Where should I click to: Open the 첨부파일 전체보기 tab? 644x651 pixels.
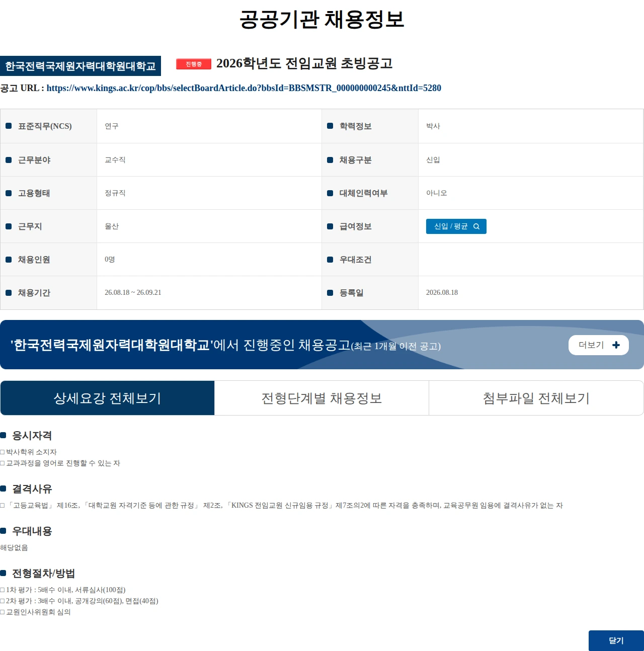tap(536, 398)
